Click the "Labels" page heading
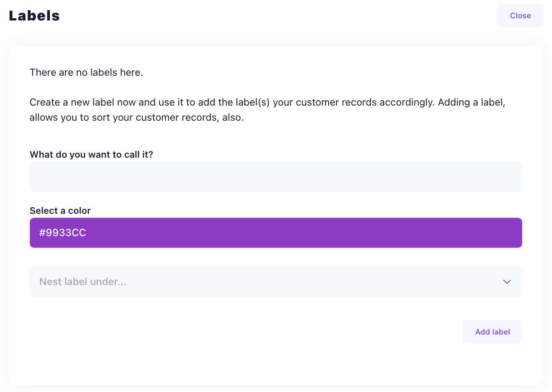Image resolution: width=552 pixels, height=392 pixels. [x=34, y=16]
